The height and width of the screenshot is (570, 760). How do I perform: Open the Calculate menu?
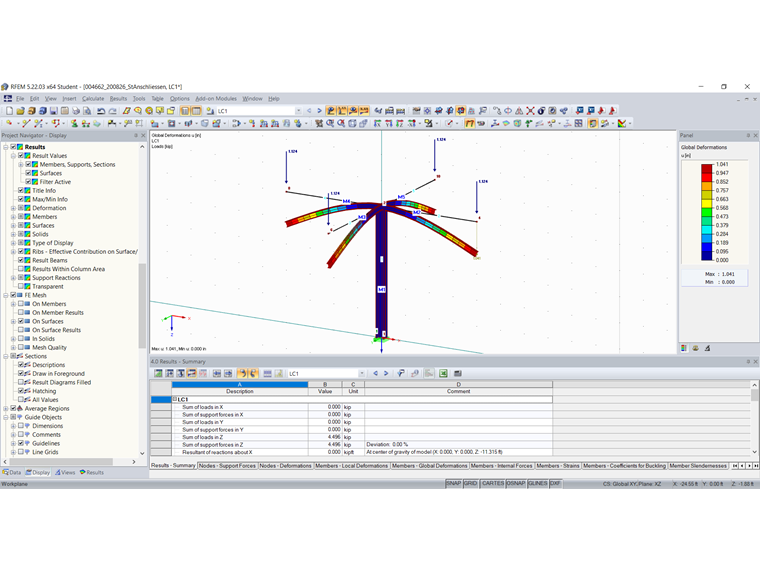[x=93, y=98]
